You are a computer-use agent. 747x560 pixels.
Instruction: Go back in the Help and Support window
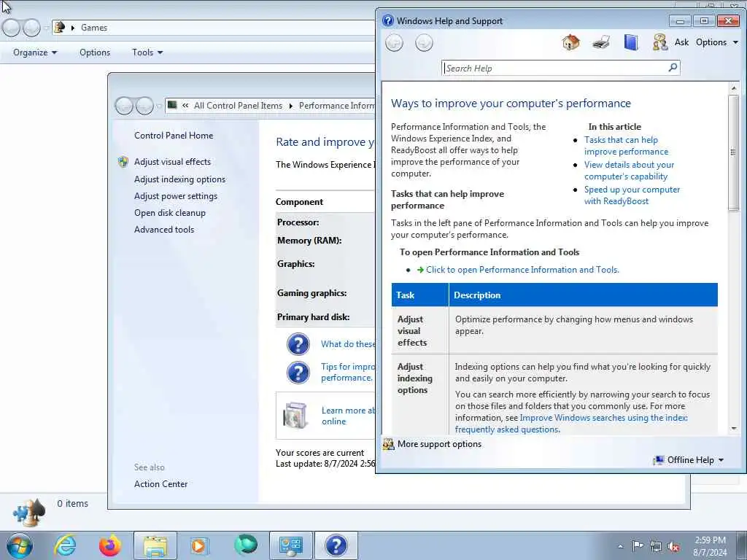coord(394,43)
